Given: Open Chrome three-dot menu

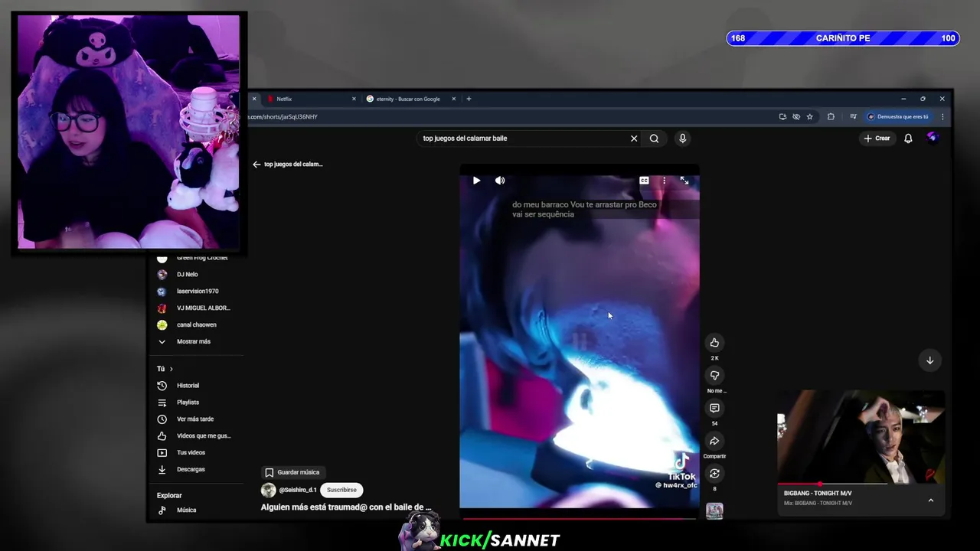Looking at the screenshot, I should (942, 117).
